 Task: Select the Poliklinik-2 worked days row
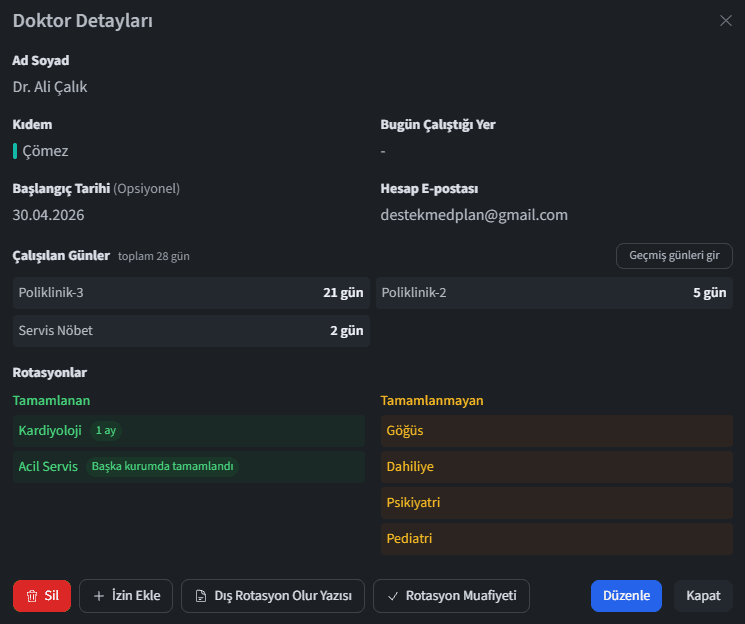coord(554,293)
